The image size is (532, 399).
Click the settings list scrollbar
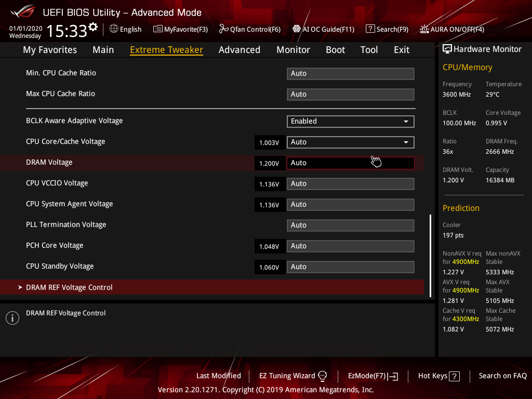click(x=430, y=256)
